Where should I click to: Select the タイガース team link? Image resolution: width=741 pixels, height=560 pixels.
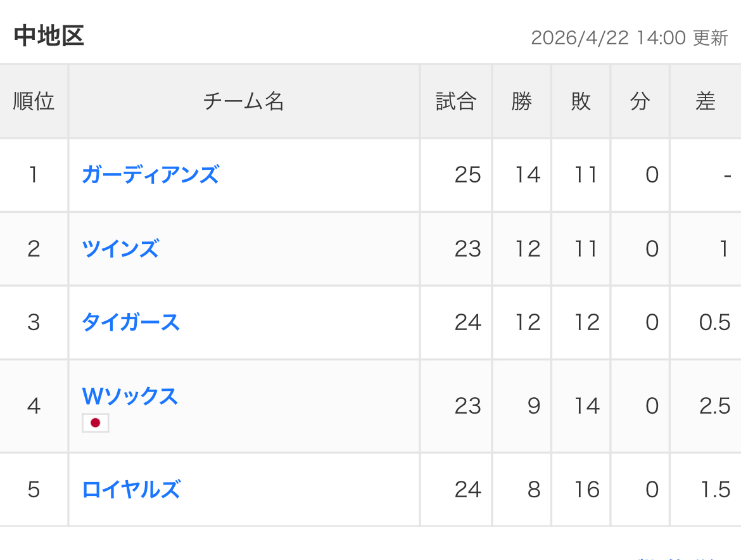coord(130,322)
